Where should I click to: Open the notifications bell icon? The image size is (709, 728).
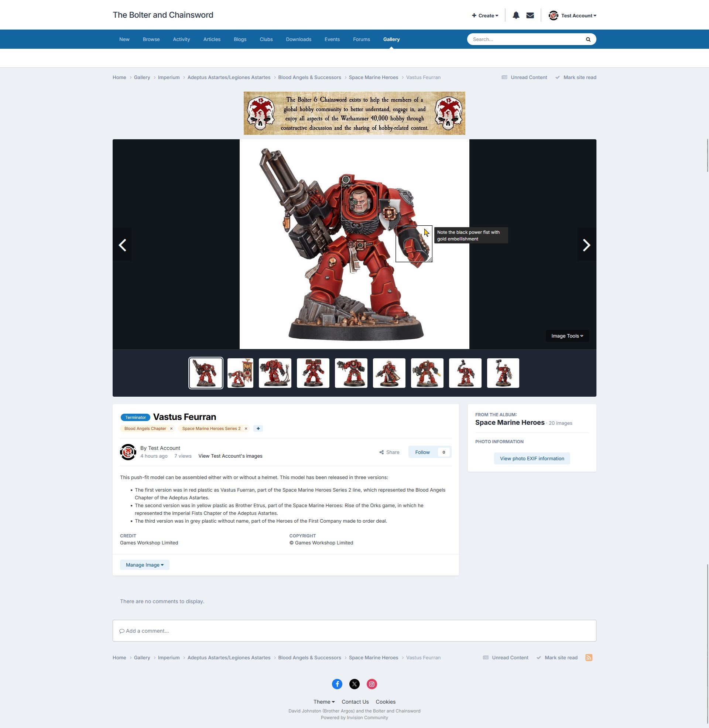coord(516,15)
